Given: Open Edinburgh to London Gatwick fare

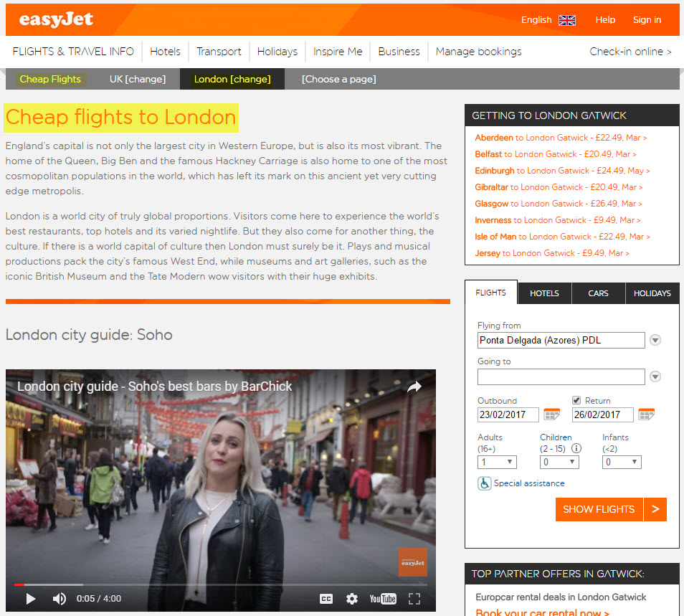Looking at the screenshot, I should (562, 171).
